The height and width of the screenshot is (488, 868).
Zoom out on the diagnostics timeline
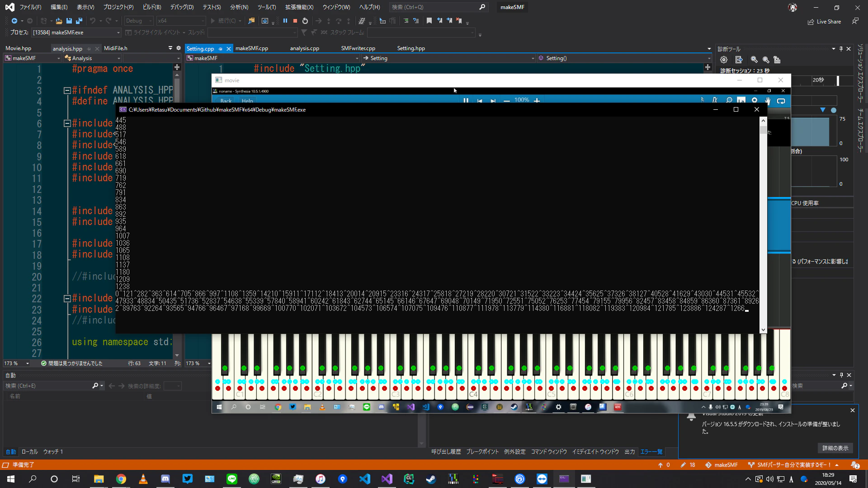tap(766, 60)
